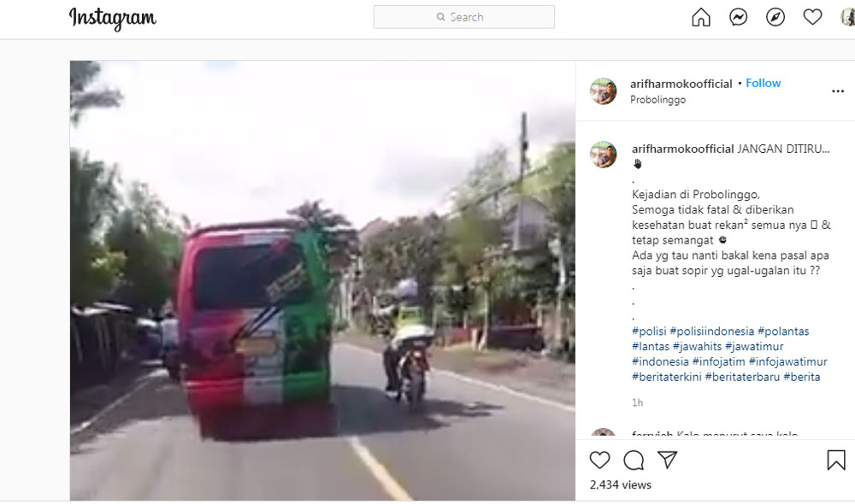Viewport: 855px width, 504px height.
Task: Like the post with heart icon
Action: click(x=599, y=460)
